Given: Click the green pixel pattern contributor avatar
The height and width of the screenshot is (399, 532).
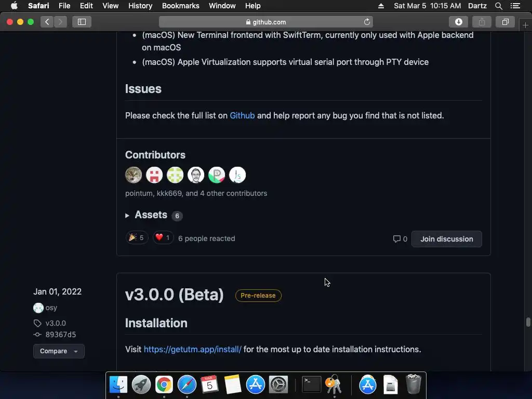Looking at the screenshot, I should 175,175.
